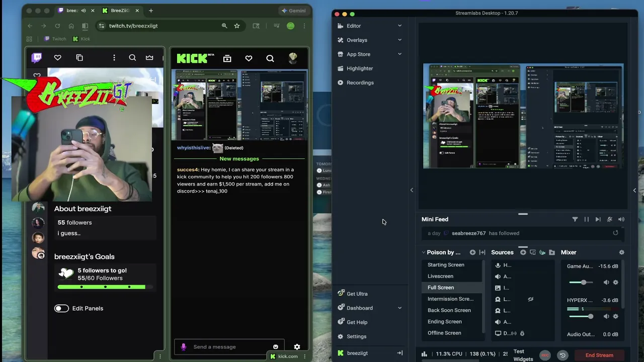Bookmark page with star icon

(237, 26)
